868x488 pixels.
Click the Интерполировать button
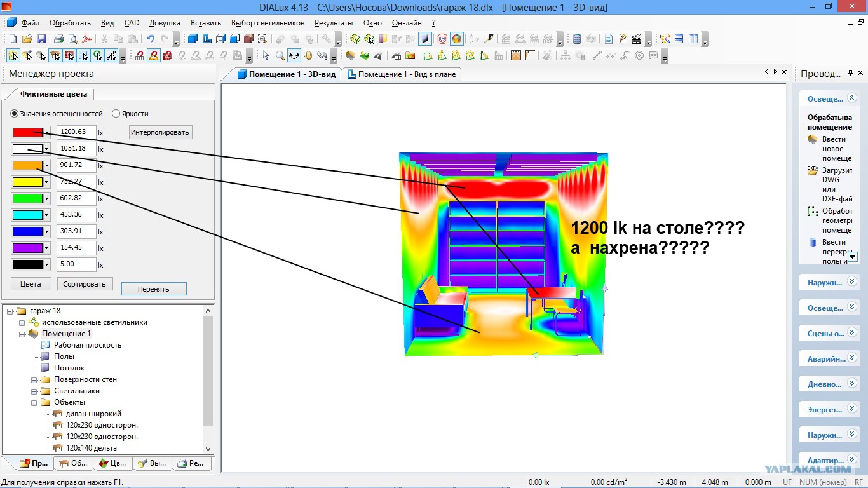pos(160,132)
